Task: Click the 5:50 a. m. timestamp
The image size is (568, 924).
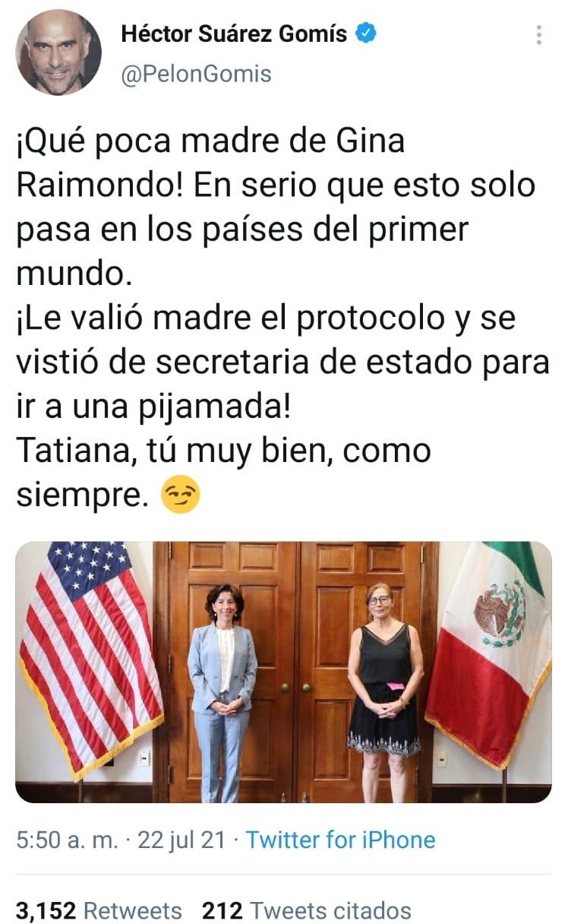Action: (68, 840)
